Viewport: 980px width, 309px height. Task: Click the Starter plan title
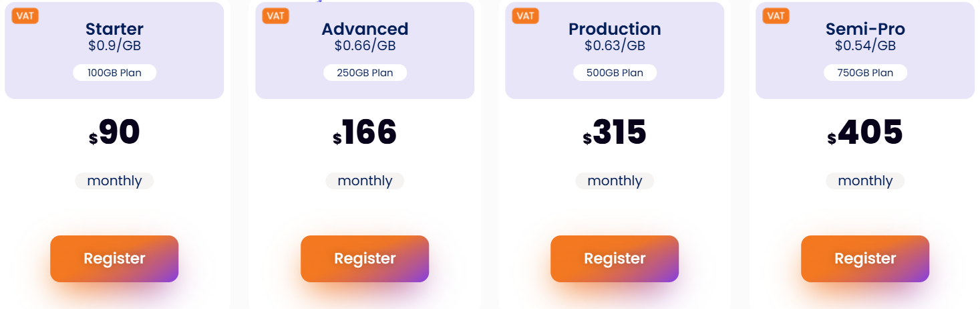coord(114,29)
